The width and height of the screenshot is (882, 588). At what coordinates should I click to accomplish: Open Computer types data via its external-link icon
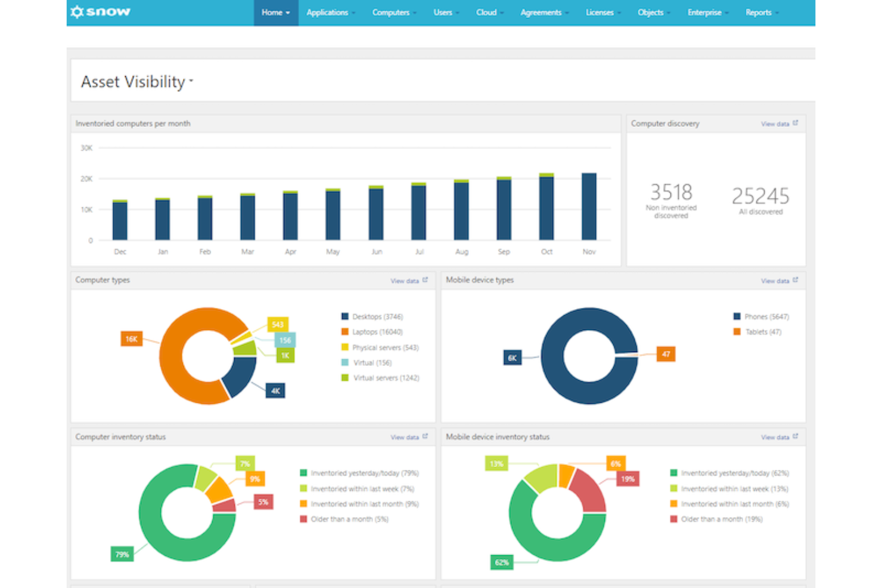click(x=425, y=279)
